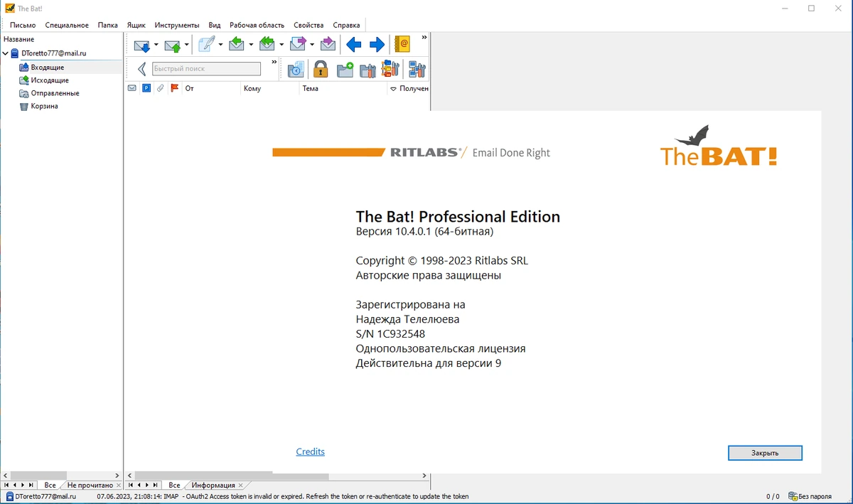
Task: Click the Reply to all double-arrow icon
Action: (267, 45)
